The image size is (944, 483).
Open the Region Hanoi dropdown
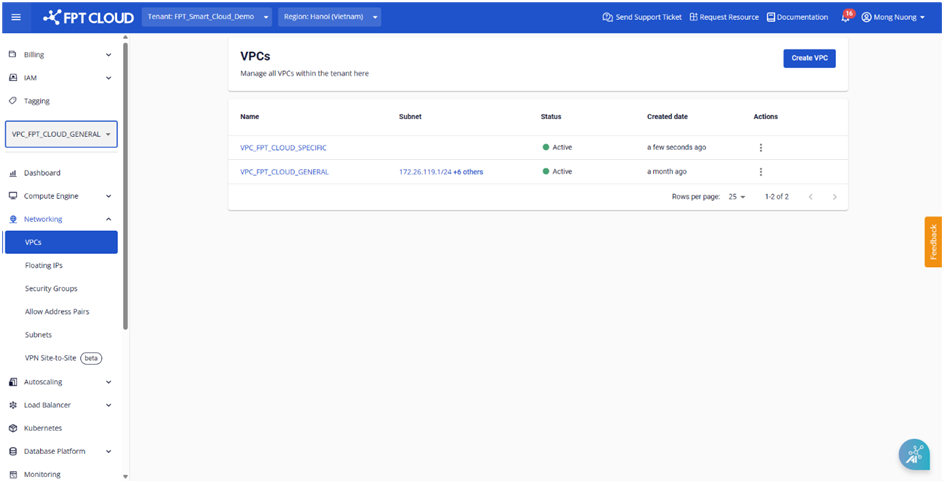tap(329, 17)
